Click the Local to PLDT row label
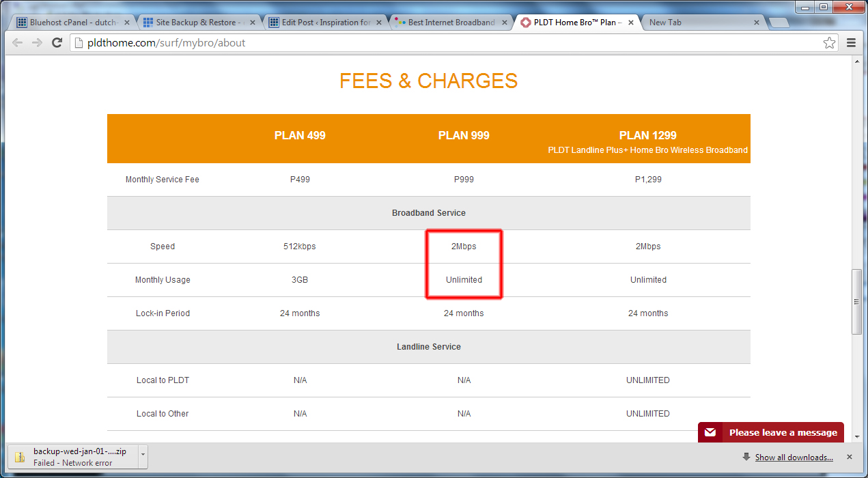Image resolution: width=868 pixels, height=478 pixels. click(163, 380)
